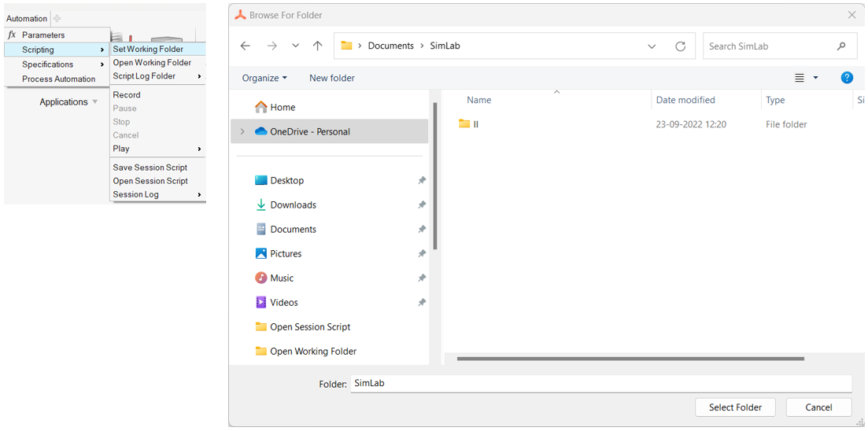Screen dimensions: 868x431
Task: Expand the Recent locations chevron
Action: [x=296, y=46]
